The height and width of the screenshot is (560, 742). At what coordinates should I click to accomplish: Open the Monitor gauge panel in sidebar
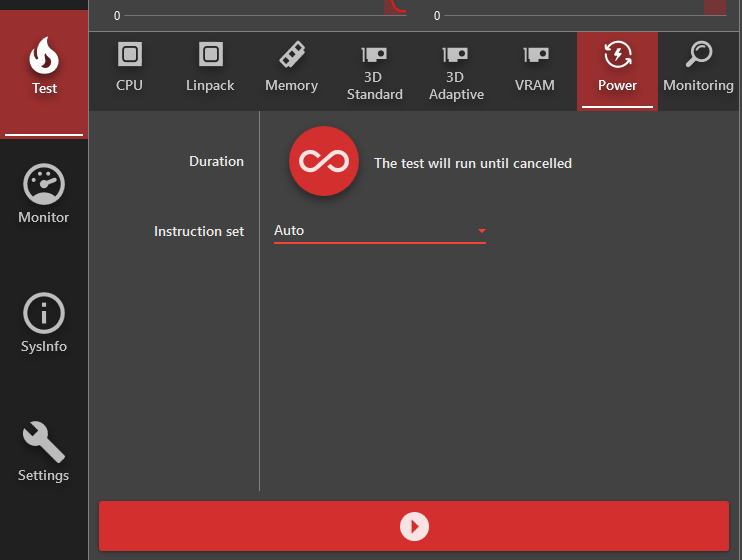click(44, 194)
